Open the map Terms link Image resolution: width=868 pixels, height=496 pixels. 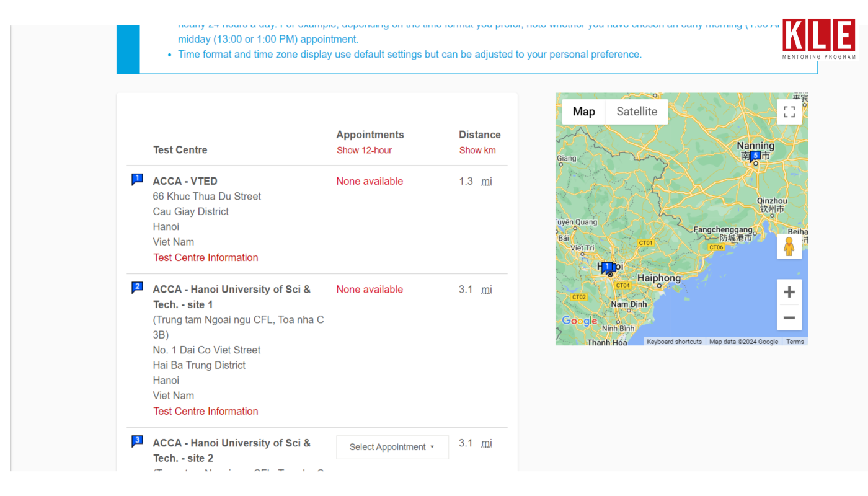795,342
